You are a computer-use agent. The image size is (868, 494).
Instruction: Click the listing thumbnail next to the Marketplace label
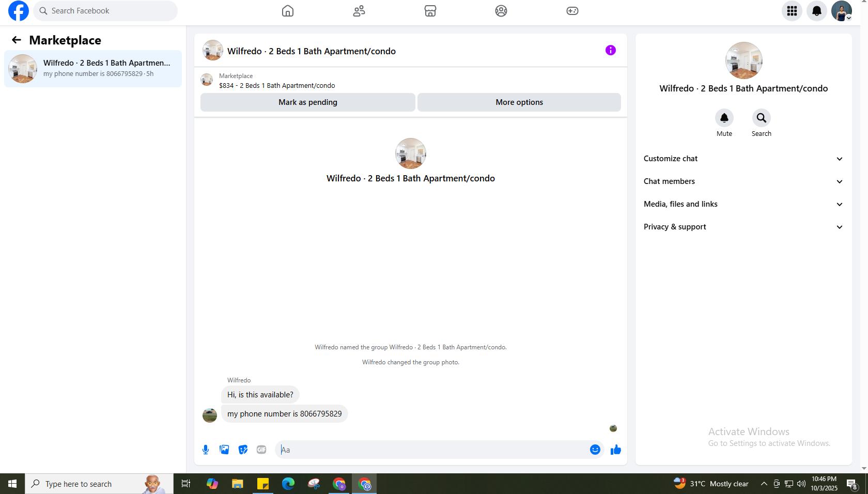click(207, 80)
